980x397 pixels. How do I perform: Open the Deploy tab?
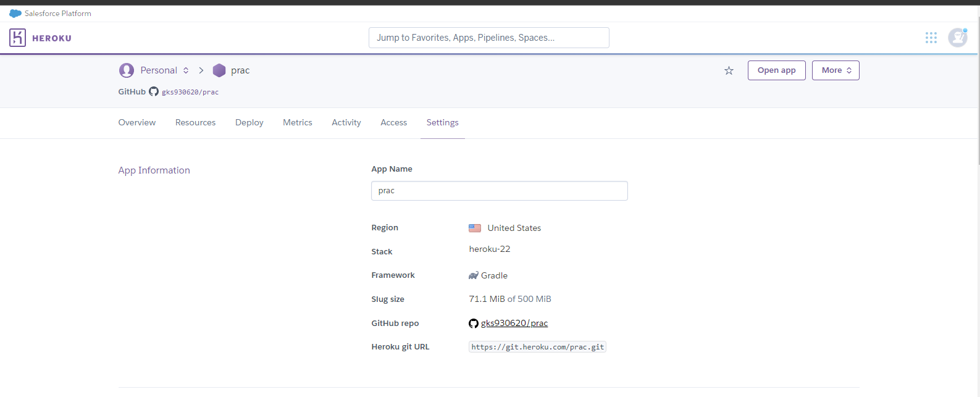pyautogui.click(x=249, y=122)
